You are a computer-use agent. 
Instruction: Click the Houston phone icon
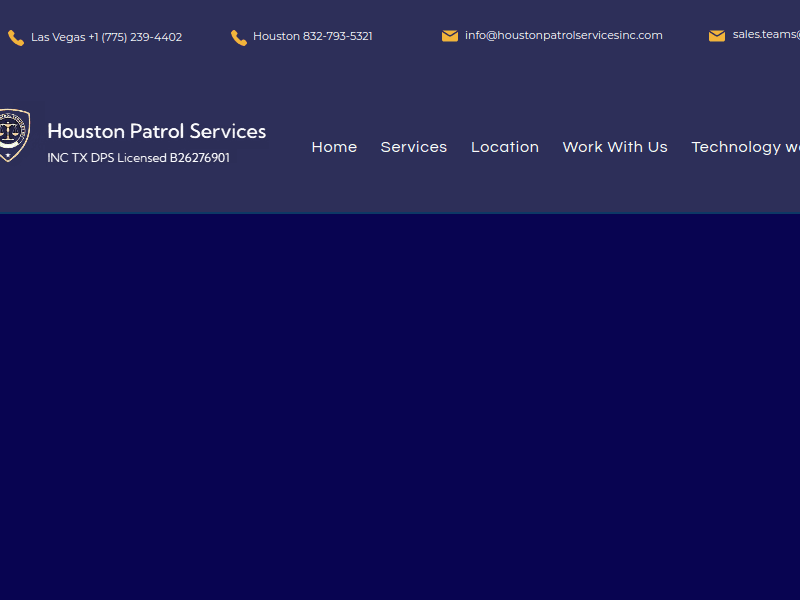(x=238, y=37)
